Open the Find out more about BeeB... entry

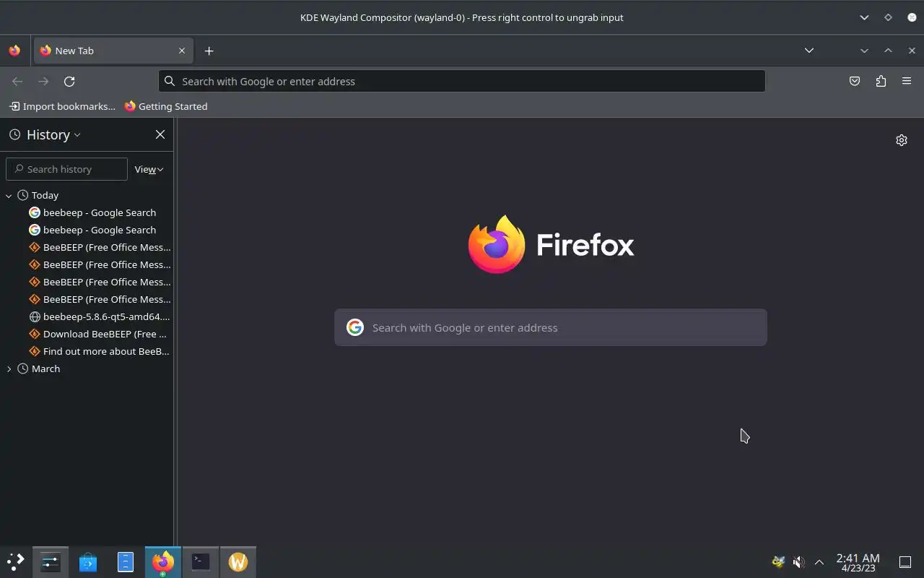[100, 351]
